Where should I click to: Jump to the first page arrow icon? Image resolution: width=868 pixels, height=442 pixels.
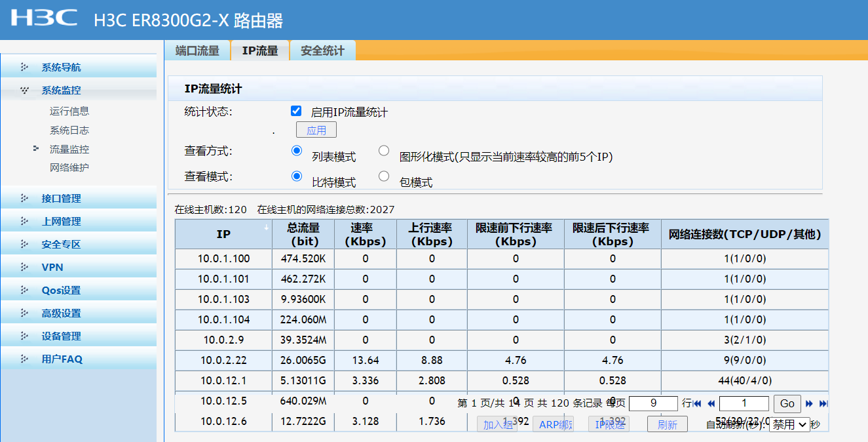point(697,404)
